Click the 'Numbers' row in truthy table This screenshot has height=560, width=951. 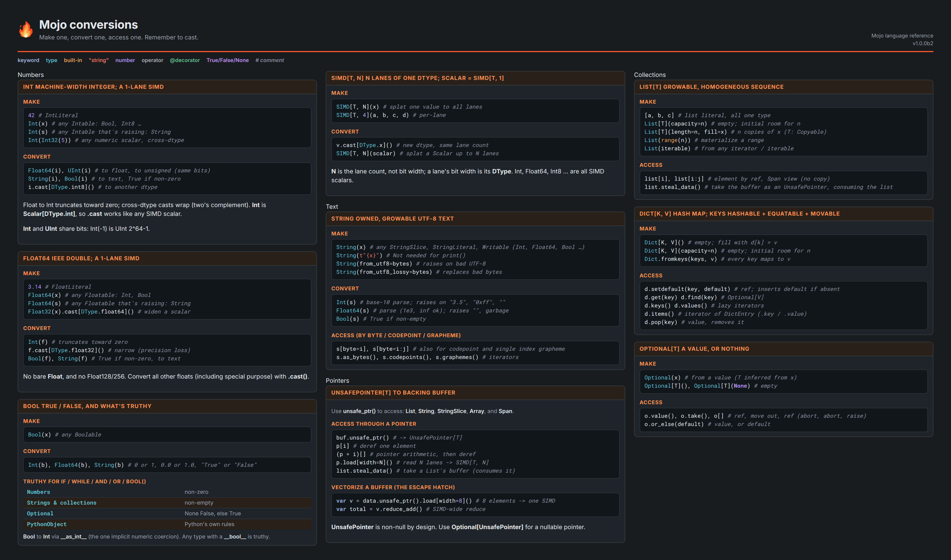167,492
